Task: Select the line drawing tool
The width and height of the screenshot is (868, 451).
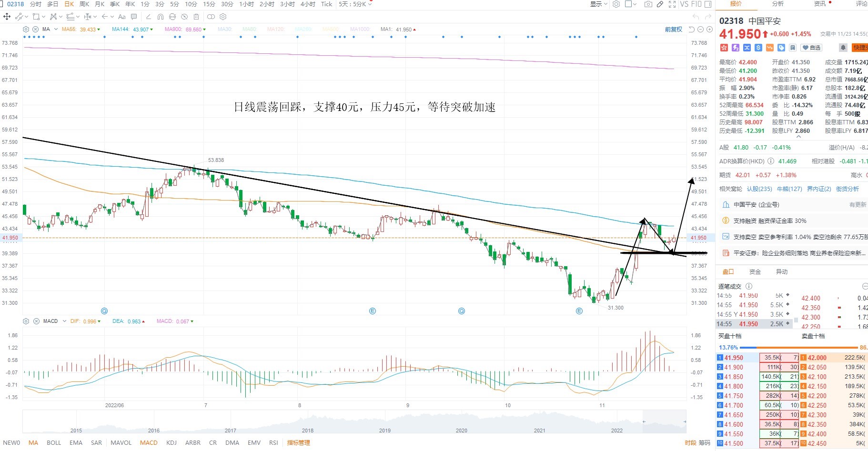Action: tap(19, 17)
